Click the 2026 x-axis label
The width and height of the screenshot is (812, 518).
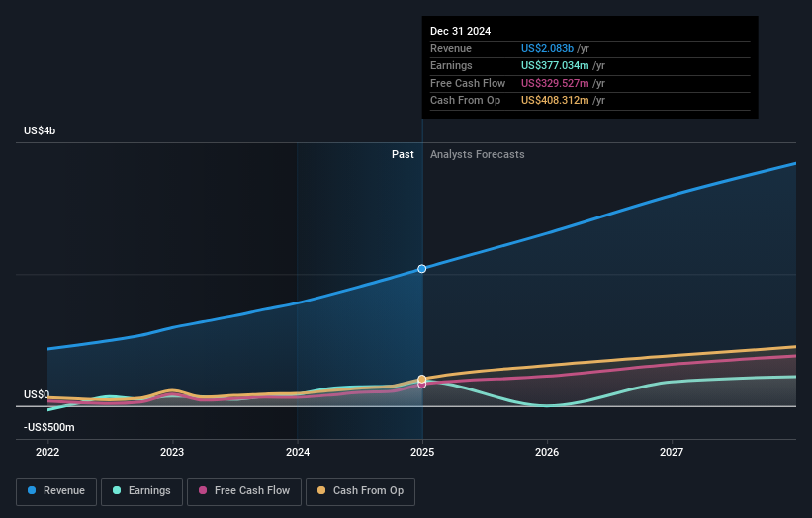547,452
